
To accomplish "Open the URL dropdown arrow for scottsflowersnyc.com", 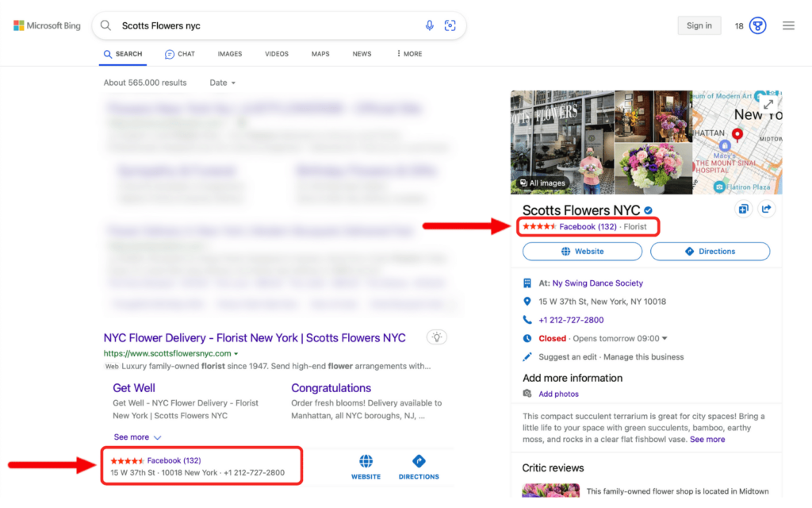I will pyautogui.click(x=236, y=353).
